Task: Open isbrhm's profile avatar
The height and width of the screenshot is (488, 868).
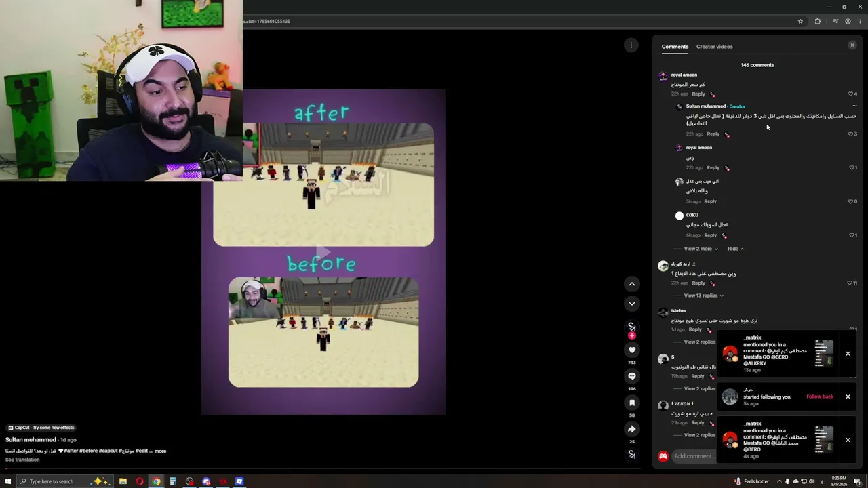Action: coord(663,312)
